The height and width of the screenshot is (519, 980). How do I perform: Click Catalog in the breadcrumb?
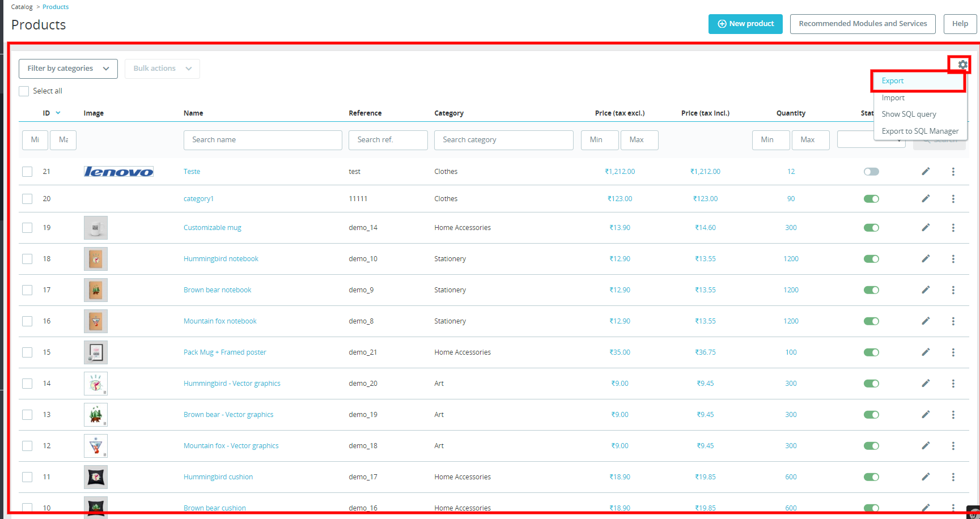click(22, 7)
